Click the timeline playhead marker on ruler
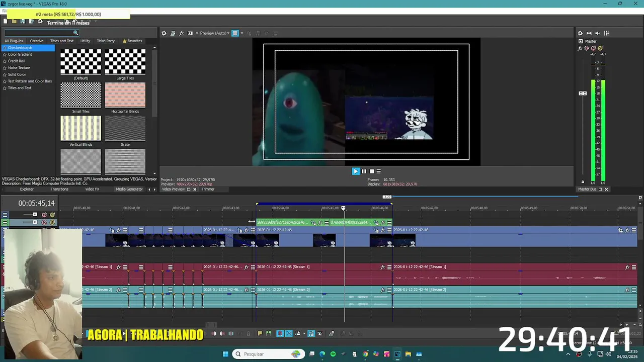This screenshot has width=644, height=362. pos(344,208)
